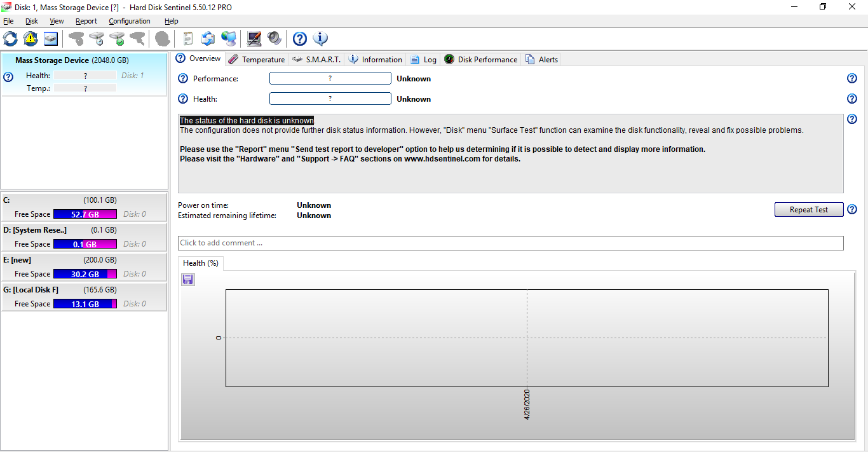This screenshot has width=868, height=452.
Task: Click the question icon left of Health label
Action: coord(183,99)
